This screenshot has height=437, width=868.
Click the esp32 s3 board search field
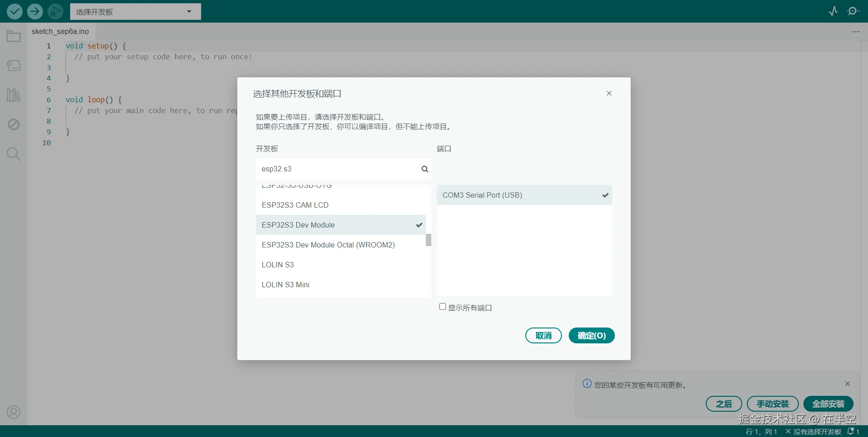(339, 169)
